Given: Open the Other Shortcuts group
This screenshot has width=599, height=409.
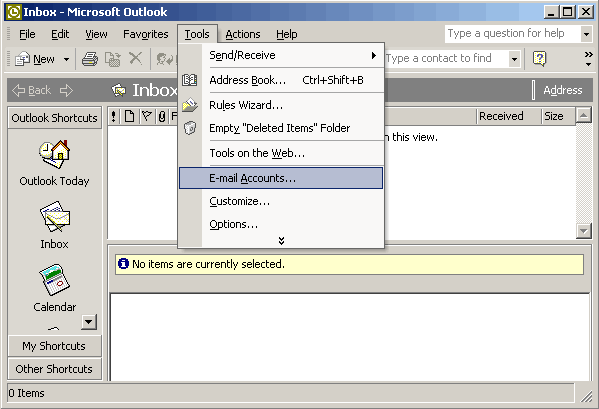Looking at the screenshot, I should click(x=55, y=369).
